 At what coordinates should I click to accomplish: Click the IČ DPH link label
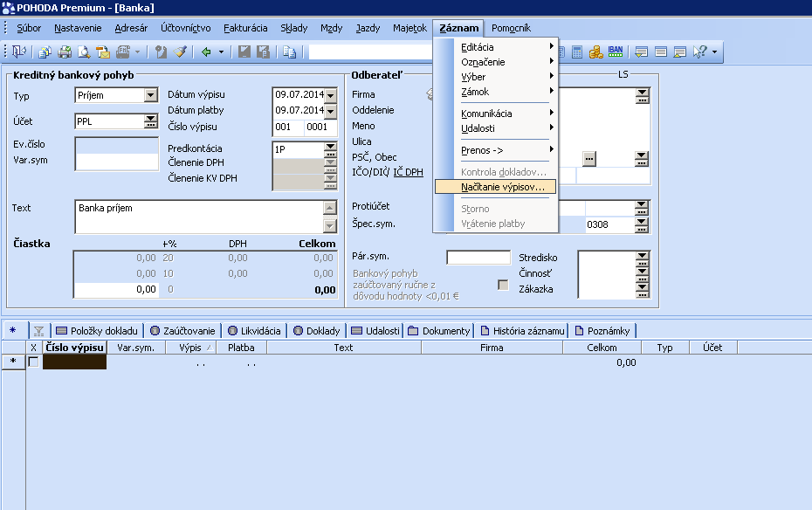[408, 172]
